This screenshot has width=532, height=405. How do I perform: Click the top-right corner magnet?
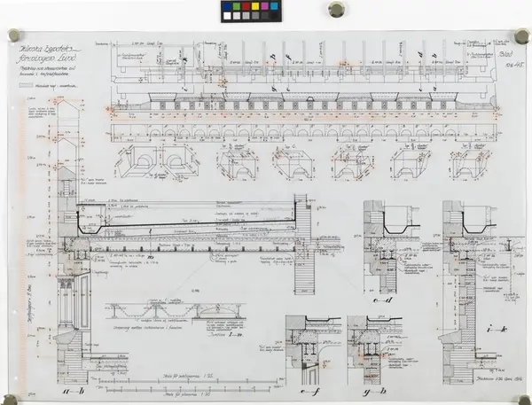click(x=521, y=35)
